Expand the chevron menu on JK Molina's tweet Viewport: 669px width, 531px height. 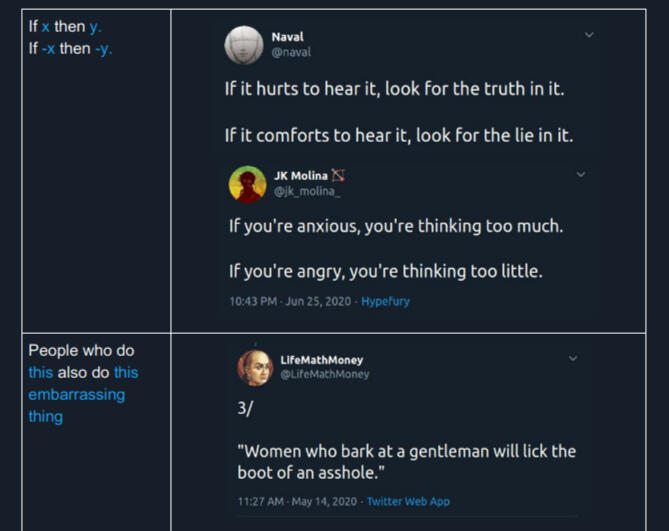[581, 175]
